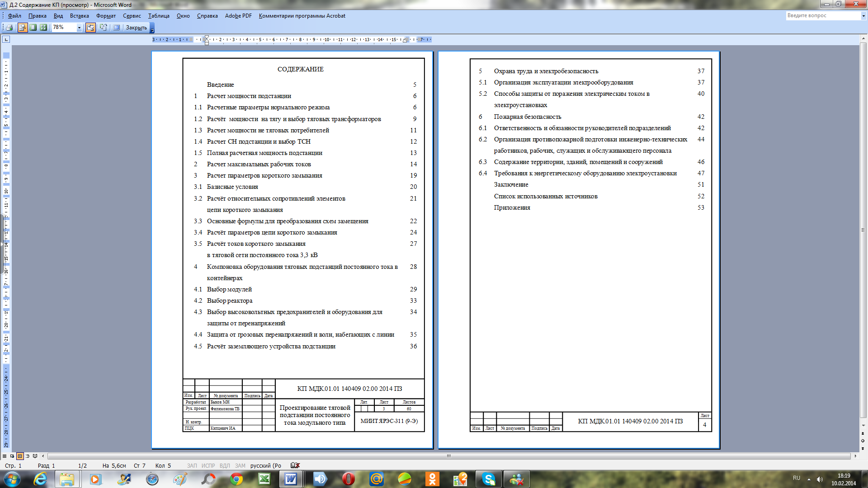Click the system tray volume icon

point(820,479)
